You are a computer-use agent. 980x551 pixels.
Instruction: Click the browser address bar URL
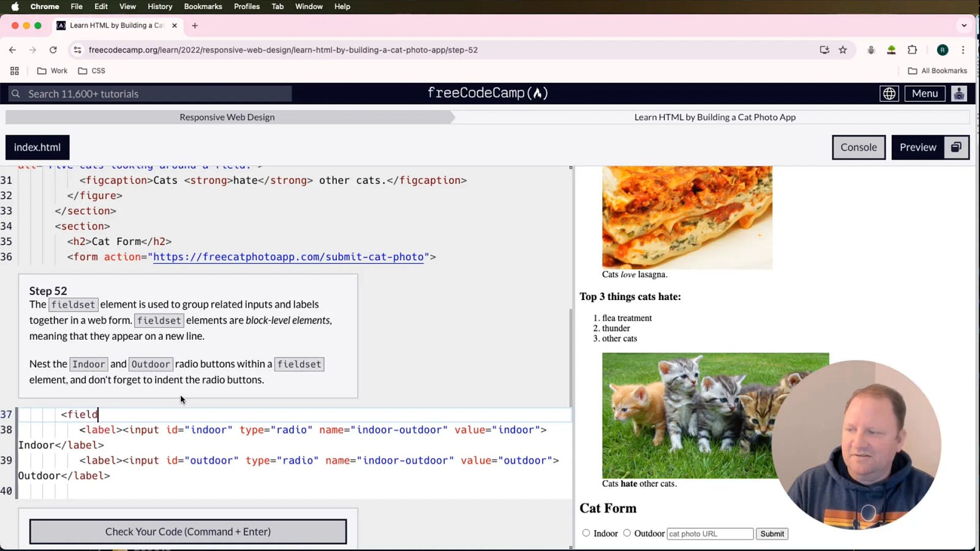click(x=283, y=50)
